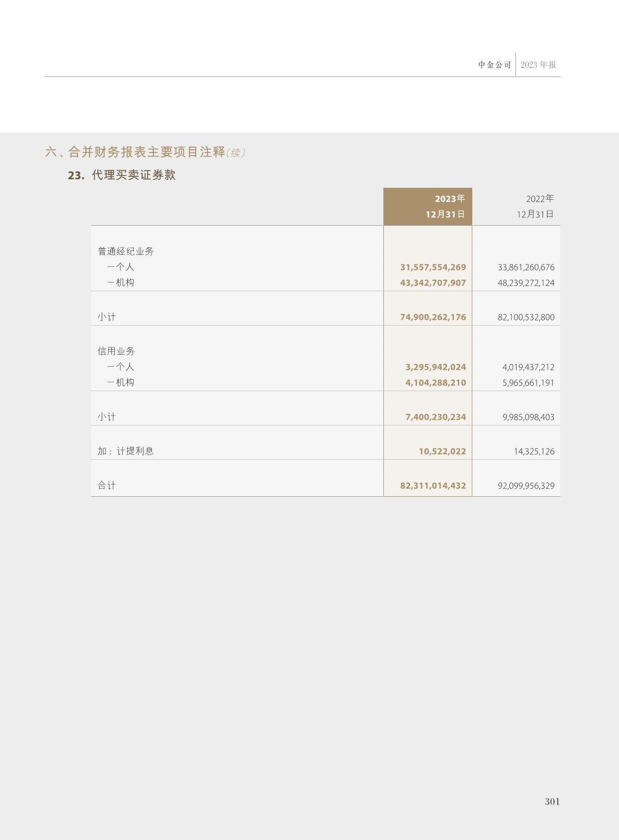
Task: Select the value 3,295,942,024
Action: pyautogui.click(x=435, y=367)
